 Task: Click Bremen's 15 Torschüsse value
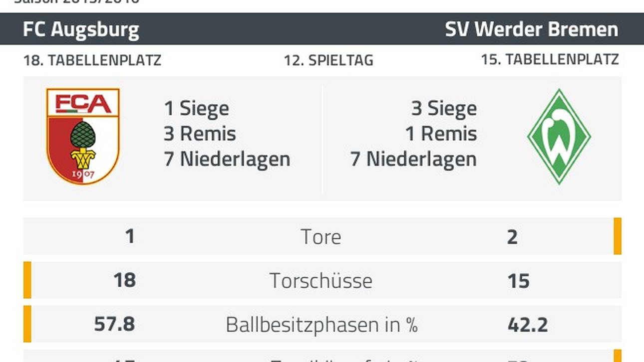pos(518,281)
